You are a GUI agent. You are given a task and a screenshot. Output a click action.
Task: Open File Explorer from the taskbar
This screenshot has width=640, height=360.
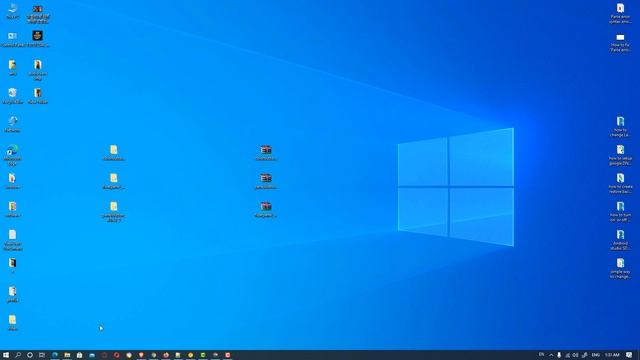pos(67,355)
